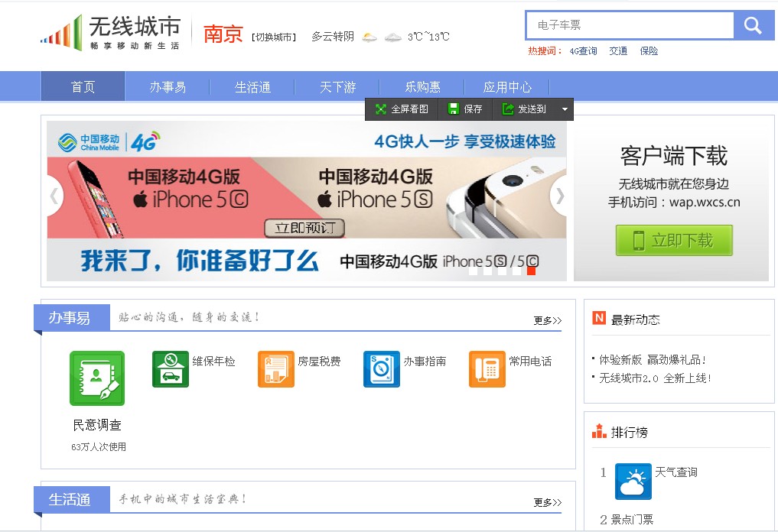
Task: Click 更多 in the 生活通 section
Action: [548, 502]
